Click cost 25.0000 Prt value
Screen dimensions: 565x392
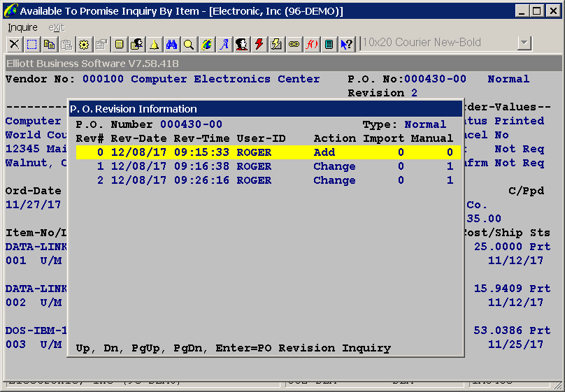pyautogui.click(x=512, y=247)
